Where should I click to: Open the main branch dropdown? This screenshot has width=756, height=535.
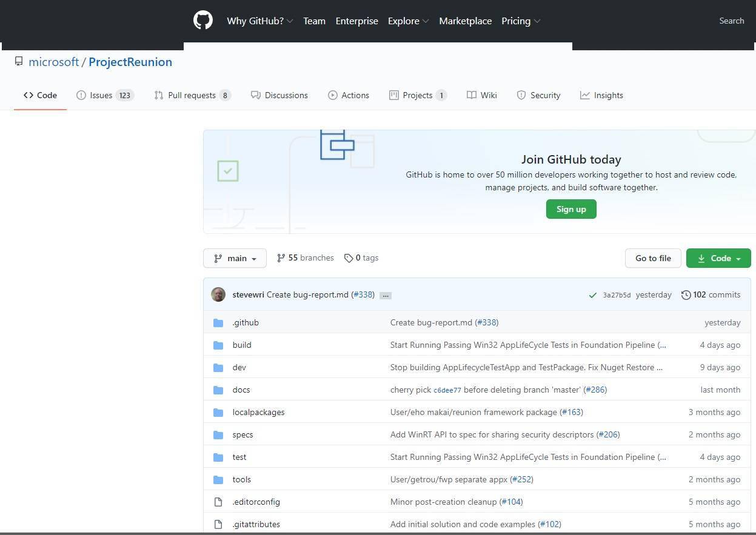point(235,258)
